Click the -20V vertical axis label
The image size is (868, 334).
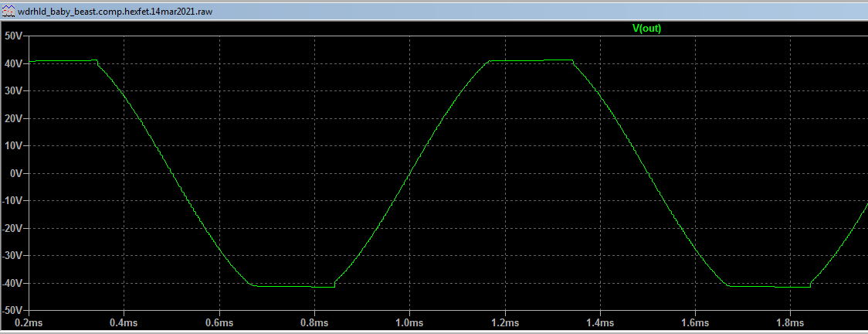[x=11, y=228]
